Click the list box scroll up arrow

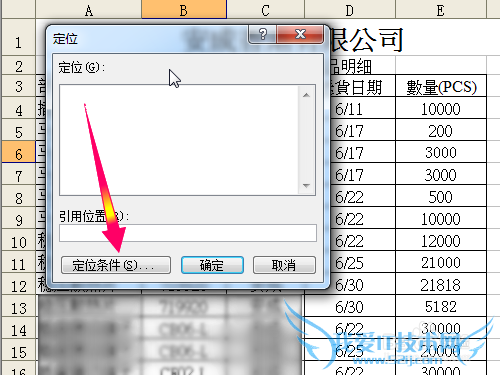tap(307, 95)
